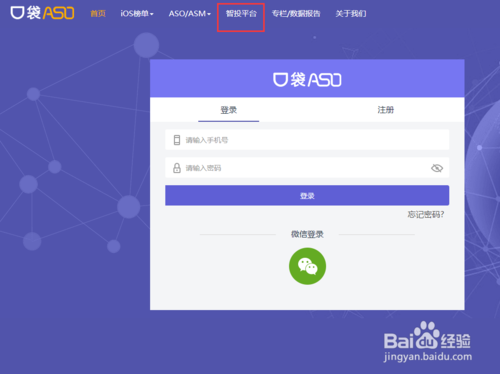Click the 口袋ASO logo in the login card header
This screenshot has width=500, height=374.
[x=307, y=80]
